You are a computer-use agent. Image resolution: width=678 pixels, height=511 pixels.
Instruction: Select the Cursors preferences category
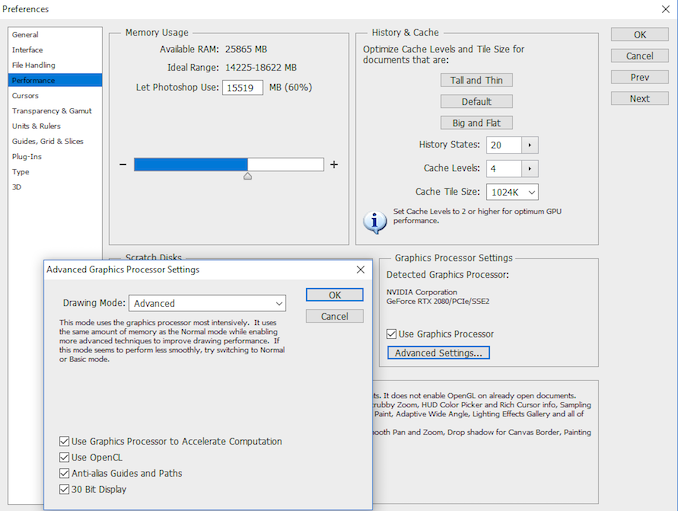[25, 95]
